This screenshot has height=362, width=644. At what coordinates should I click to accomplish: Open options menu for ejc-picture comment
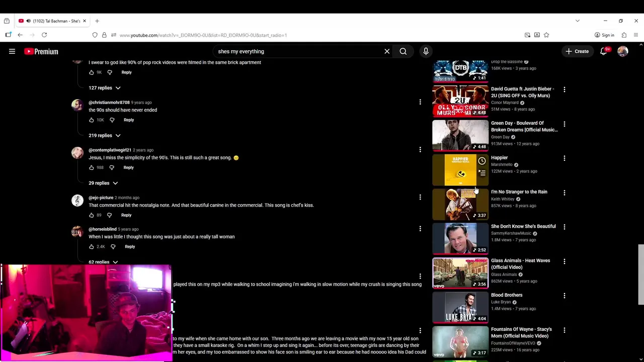click(x=420, y=197)
